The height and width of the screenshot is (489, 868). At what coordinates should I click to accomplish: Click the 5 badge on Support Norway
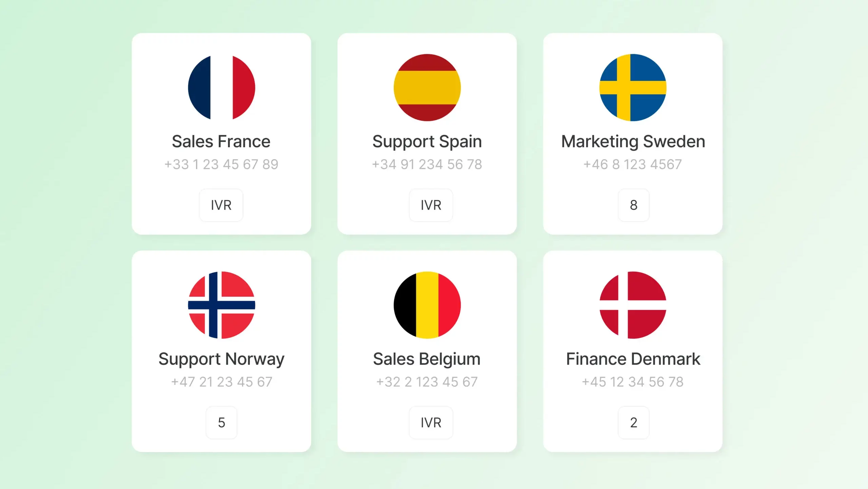coord(221,423)
